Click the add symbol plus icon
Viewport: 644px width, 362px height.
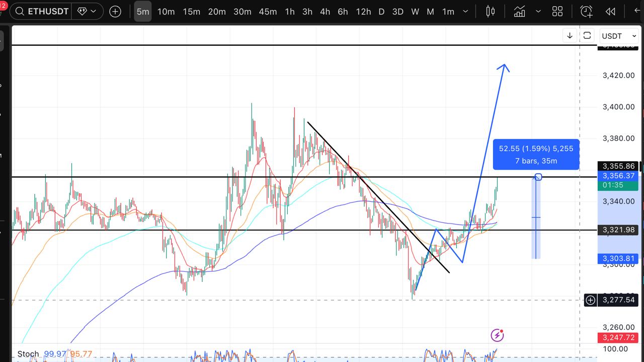(x=115, y=11)
